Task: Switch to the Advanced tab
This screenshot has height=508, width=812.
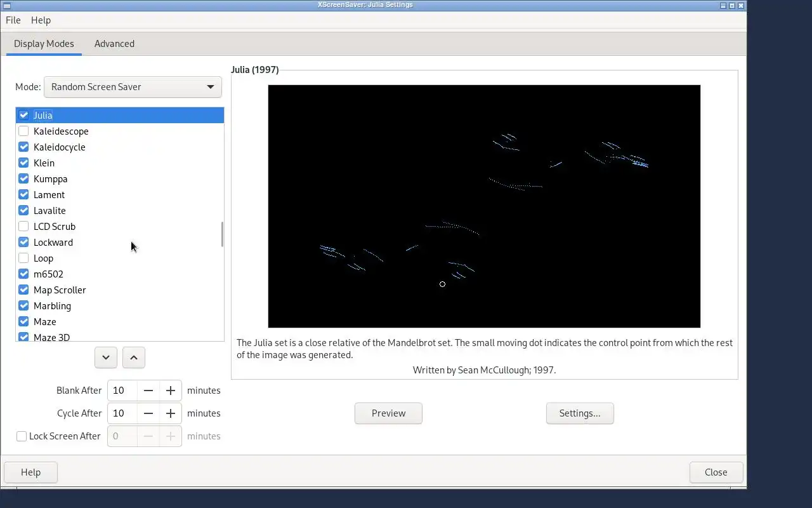Action: click(x=114, y=44)
